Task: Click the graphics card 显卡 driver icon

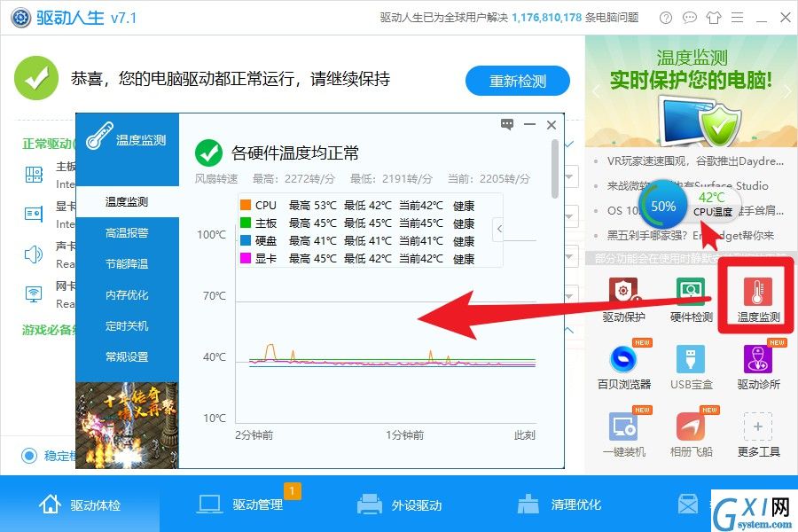Action: [x=34, y=214]
